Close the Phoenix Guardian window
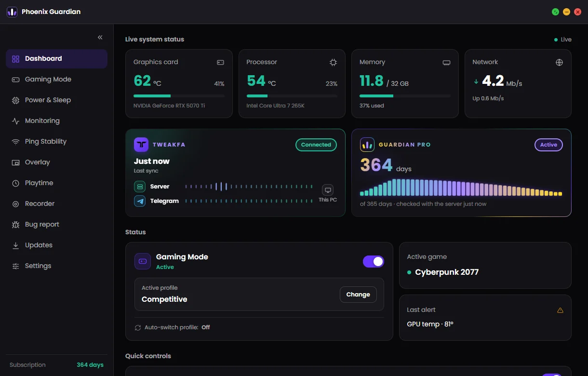 coord(578,12)
